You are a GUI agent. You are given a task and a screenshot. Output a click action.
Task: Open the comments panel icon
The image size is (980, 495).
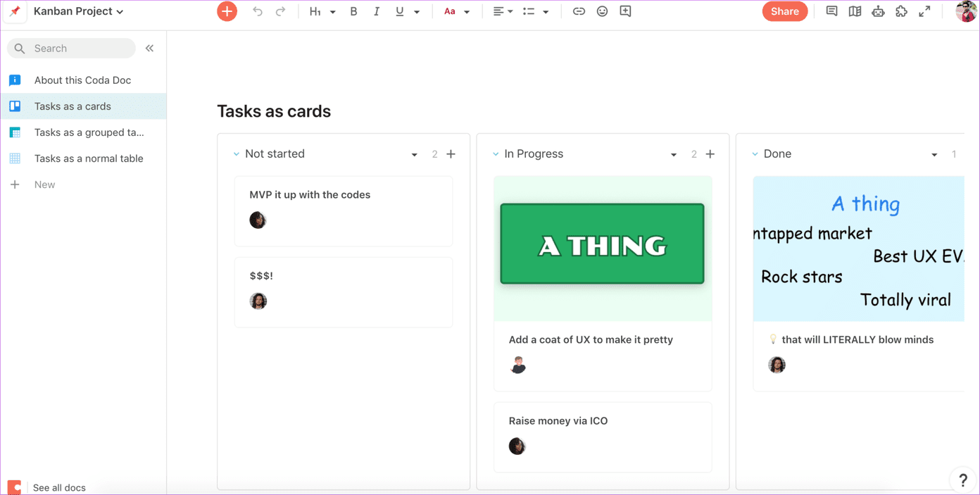[831, 11]
